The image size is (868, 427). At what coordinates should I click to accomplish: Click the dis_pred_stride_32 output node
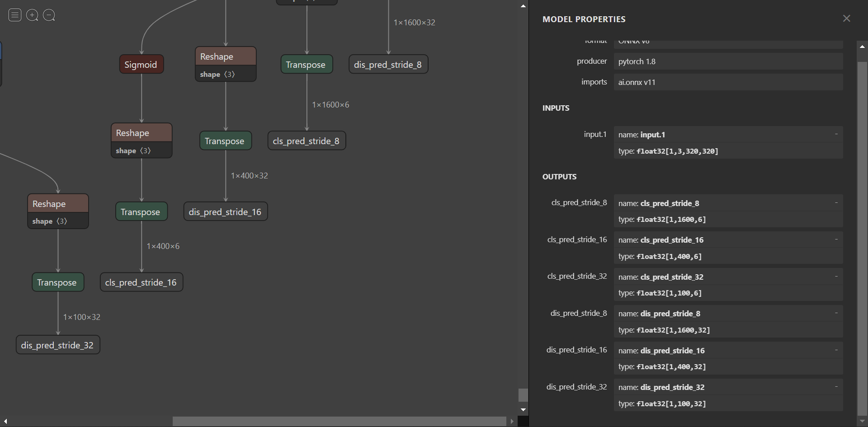click(58, 345)
